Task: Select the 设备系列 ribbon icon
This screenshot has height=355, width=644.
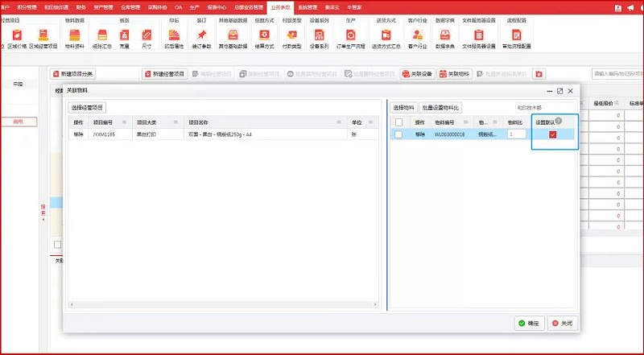Action: click(319, 37)
